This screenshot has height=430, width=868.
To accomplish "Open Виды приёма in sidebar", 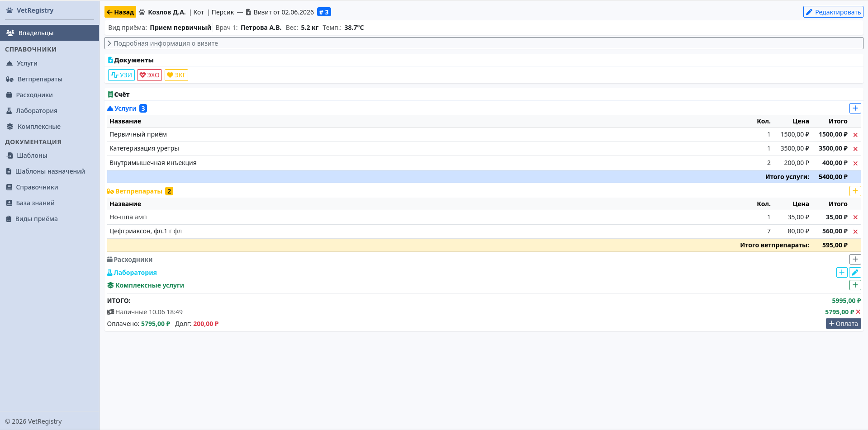I will 50,219.
